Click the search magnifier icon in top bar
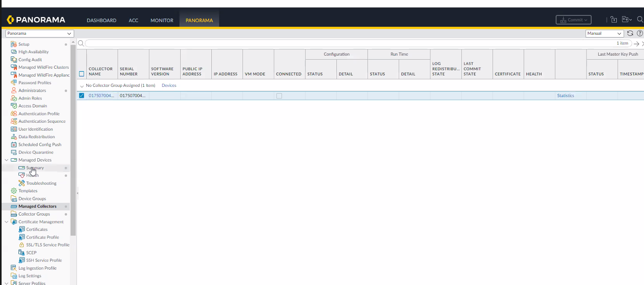The height and width of the screenshot is (285, 644). coord(640,19)
